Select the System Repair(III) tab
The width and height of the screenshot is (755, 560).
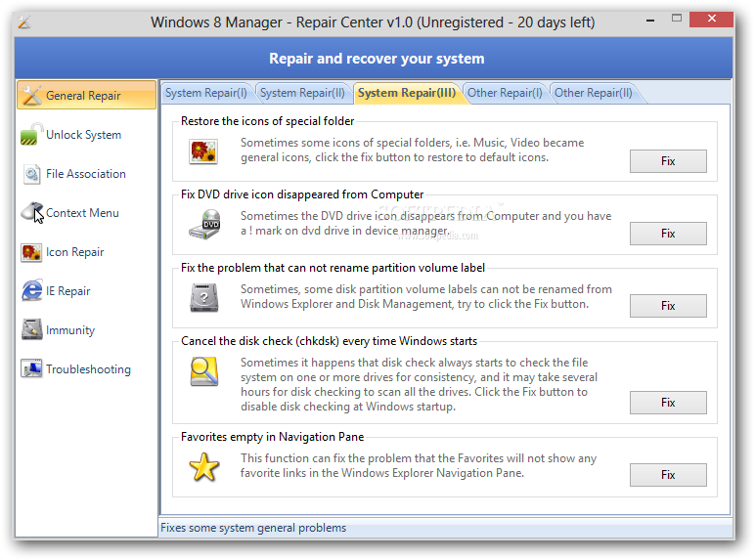tap(407, 93)
